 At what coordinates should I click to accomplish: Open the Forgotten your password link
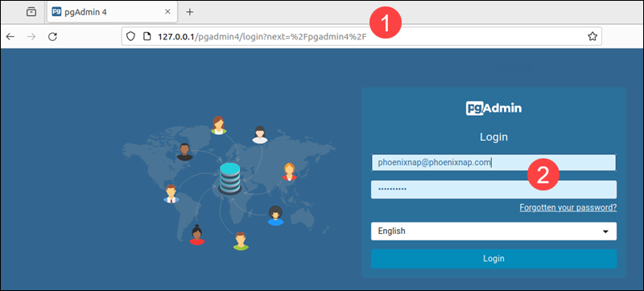pos(568,207)
